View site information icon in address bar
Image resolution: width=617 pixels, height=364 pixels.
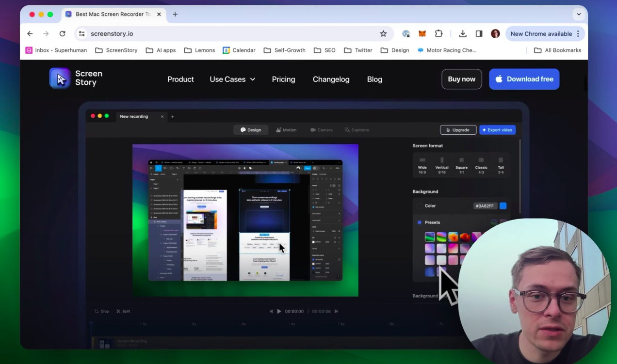tap(81, 34)
